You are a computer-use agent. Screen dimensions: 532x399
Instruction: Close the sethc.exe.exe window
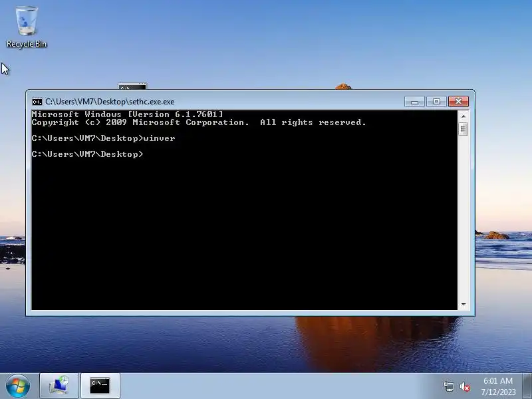(458, 102)
